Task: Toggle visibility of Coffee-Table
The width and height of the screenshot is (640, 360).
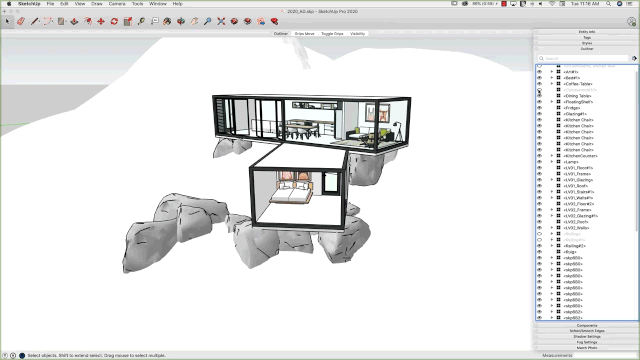Action: tap(539, 84)
